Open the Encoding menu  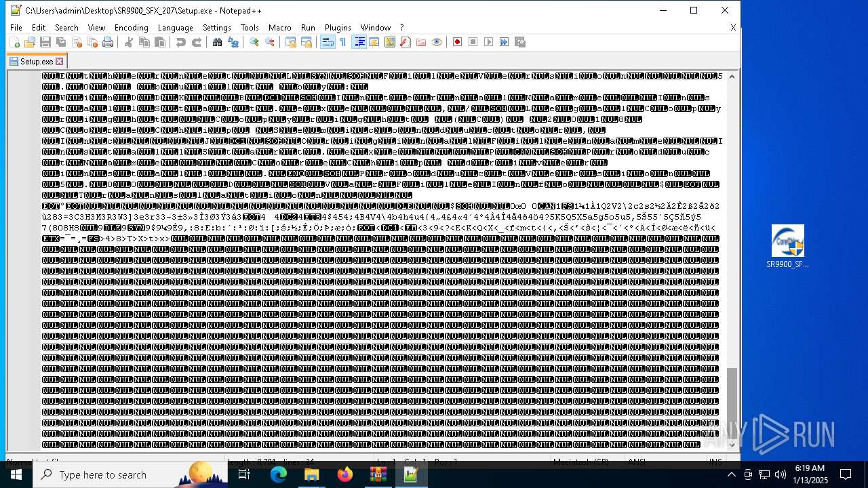[x=132, y=28]
